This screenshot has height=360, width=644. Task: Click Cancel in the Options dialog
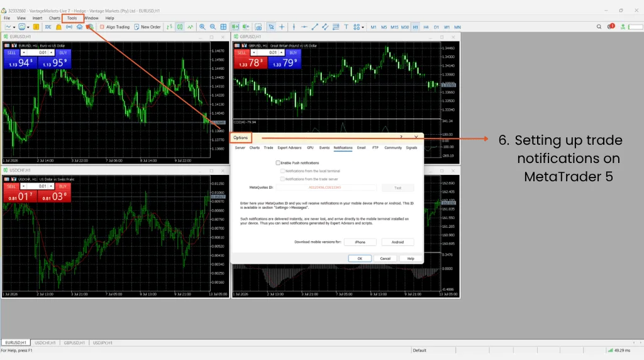[386, 259]
